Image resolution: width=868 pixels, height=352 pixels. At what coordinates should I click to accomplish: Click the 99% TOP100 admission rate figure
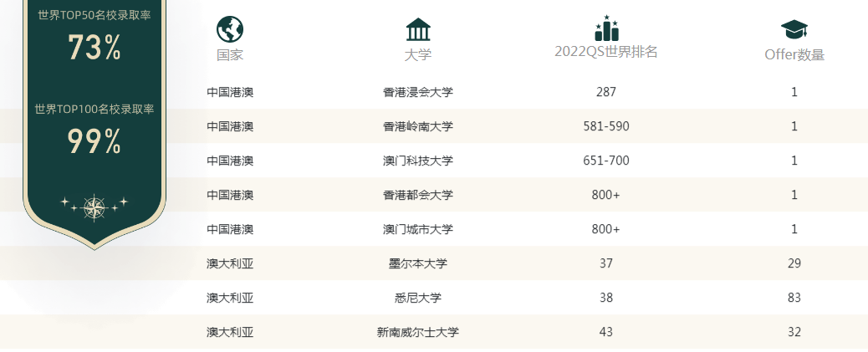[94, 141]
